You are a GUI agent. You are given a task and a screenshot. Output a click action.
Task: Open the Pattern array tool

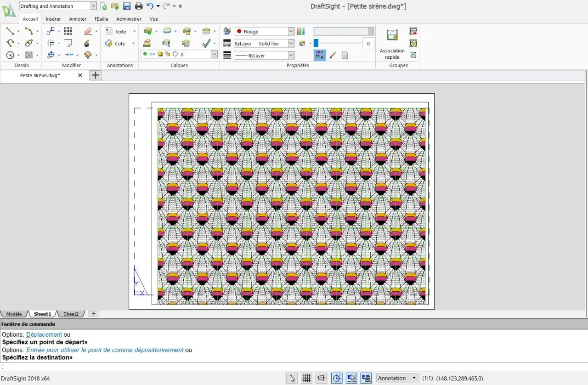pyautogui.click(x=68, y=31)
